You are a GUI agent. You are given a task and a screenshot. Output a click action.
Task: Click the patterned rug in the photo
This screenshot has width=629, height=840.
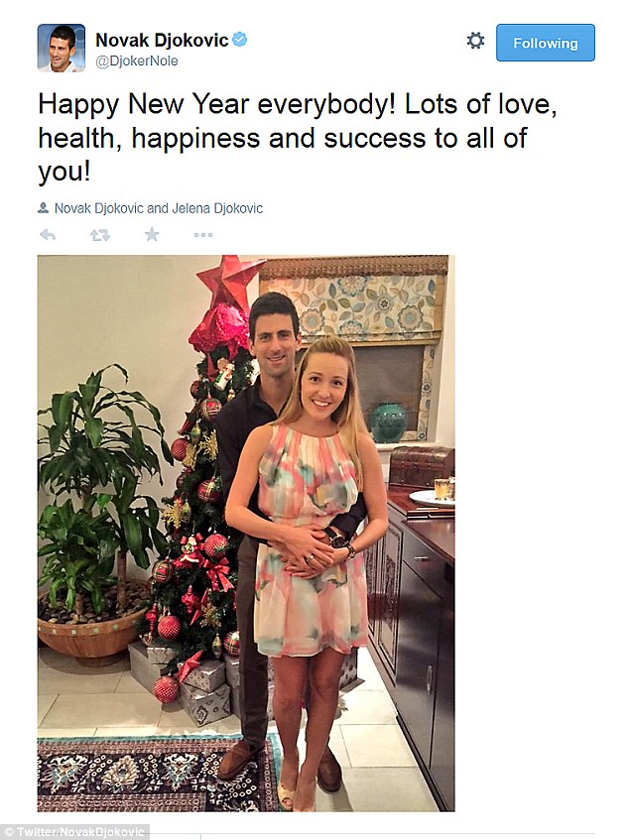(x=158, y=775)
